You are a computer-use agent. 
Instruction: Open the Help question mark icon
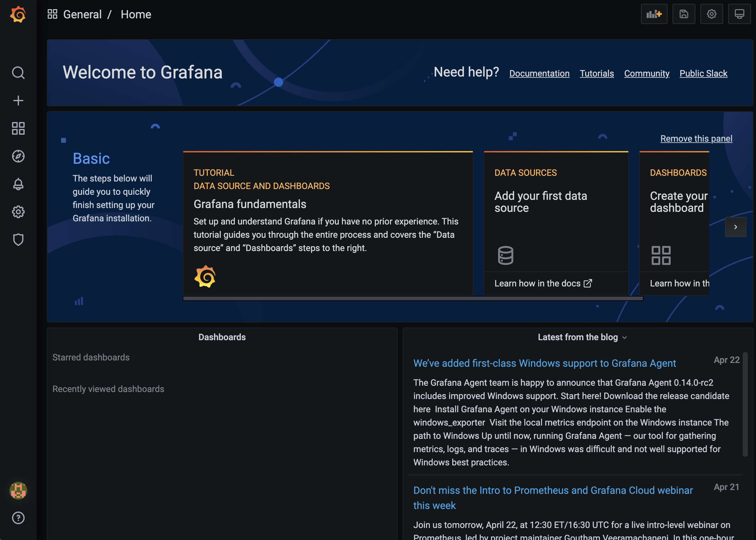click(x=18, y=518)
